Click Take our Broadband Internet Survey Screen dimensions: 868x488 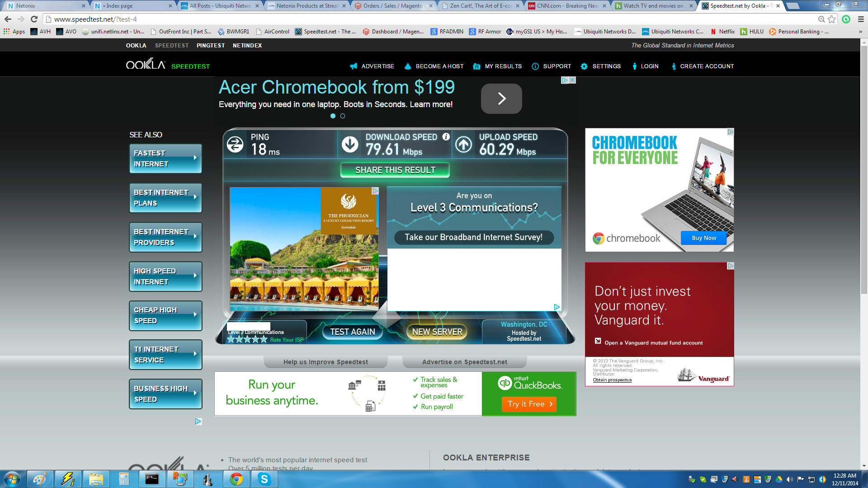point(474,237)
